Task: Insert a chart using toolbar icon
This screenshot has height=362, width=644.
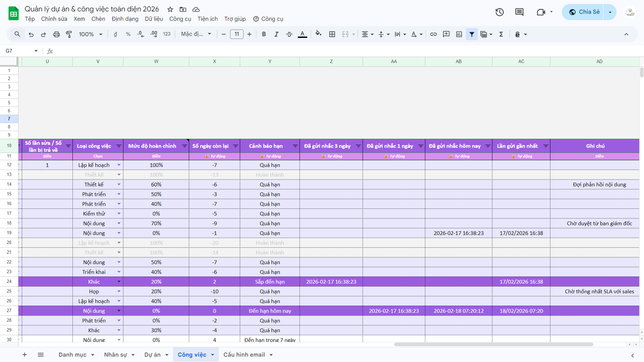Action: 459,34
